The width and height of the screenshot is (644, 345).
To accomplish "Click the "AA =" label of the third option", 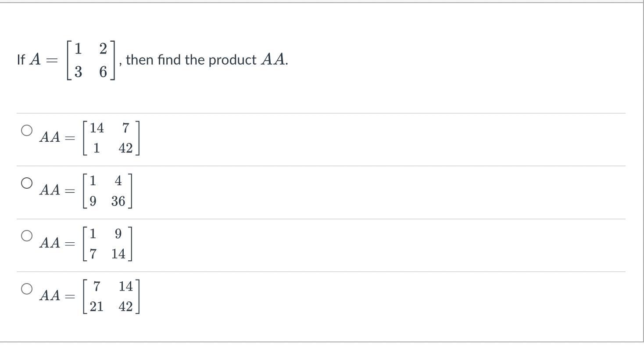I will point(57,243).
